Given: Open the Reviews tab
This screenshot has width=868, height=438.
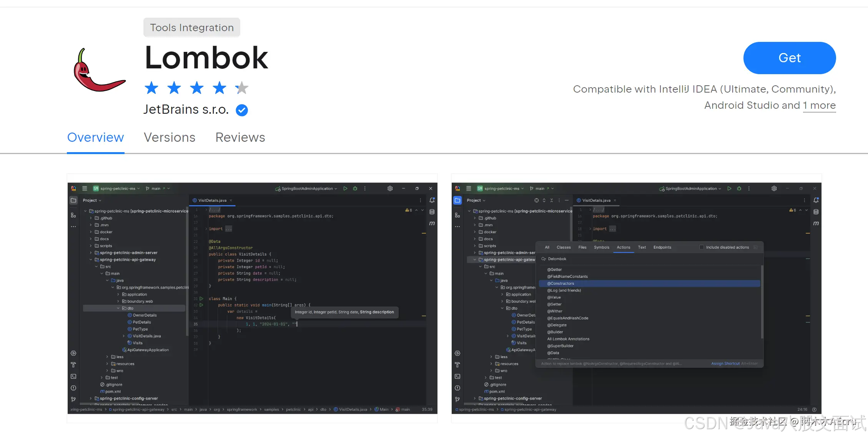Looking at the screenshot, I should (x=240, y=138).
